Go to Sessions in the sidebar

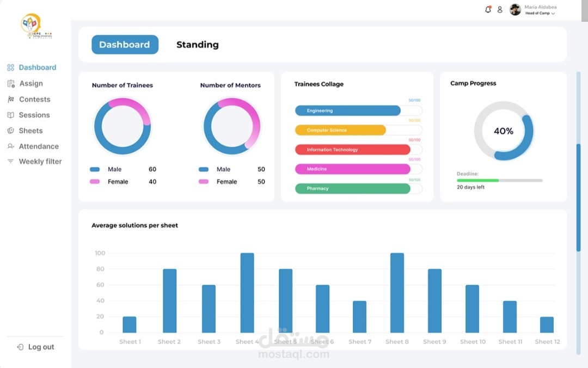tap(34, 115)
